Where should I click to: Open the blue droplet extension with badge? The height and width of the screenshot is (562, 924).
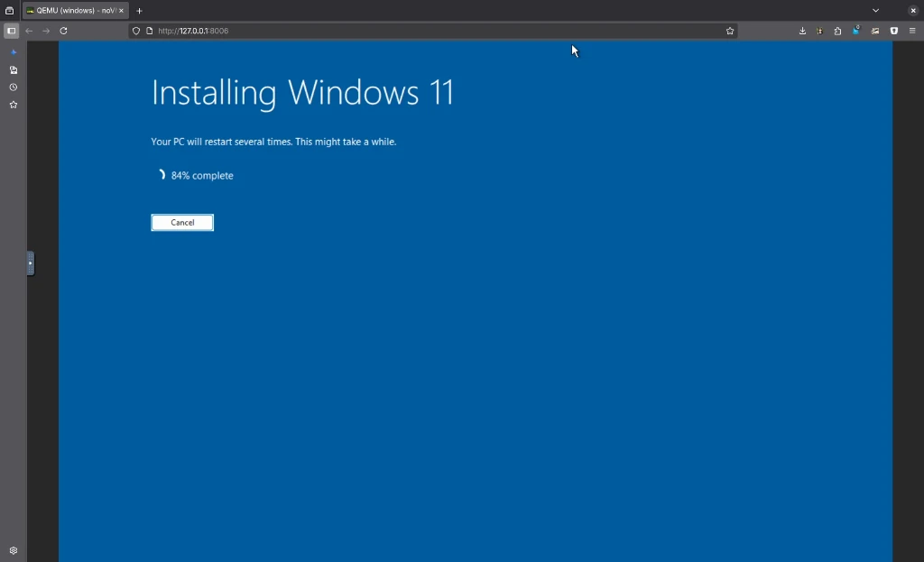(855, 30)
